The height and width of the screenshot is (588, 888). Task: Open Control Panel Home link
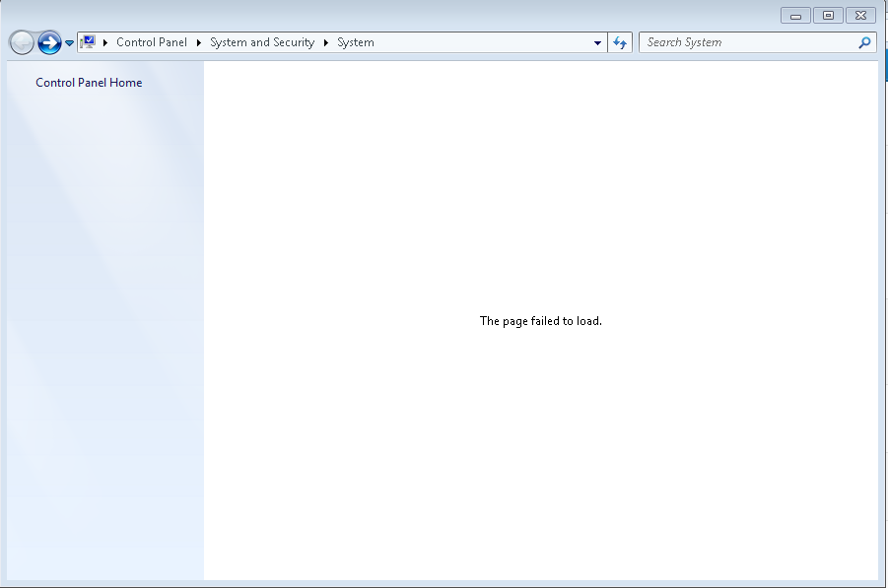pos(89,83)
